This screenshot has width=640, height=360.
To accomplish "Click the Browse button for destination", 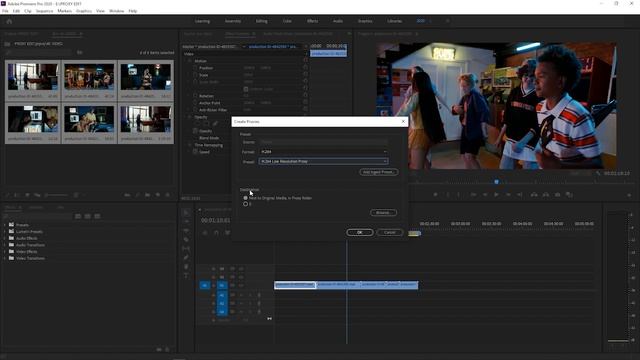I will coord(383,213).
